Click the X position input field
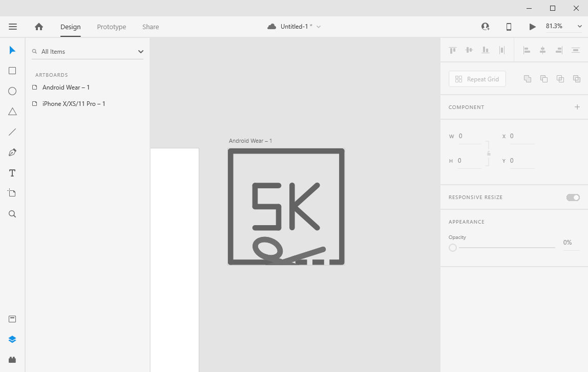 click(522, 136)
